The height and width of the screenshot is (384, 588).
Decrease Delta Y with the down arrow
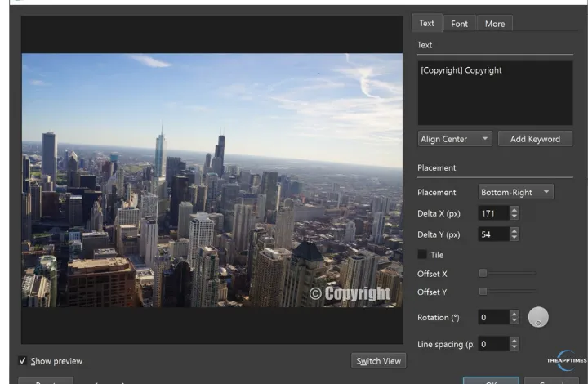pos(514,238)
